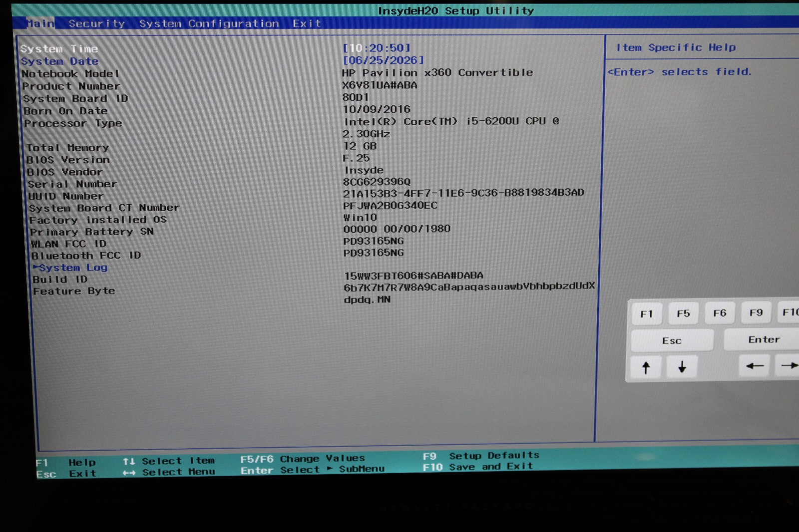Open the System Log submenu
Viewport: 799px width, 532px height.
[x=70, y=267]
